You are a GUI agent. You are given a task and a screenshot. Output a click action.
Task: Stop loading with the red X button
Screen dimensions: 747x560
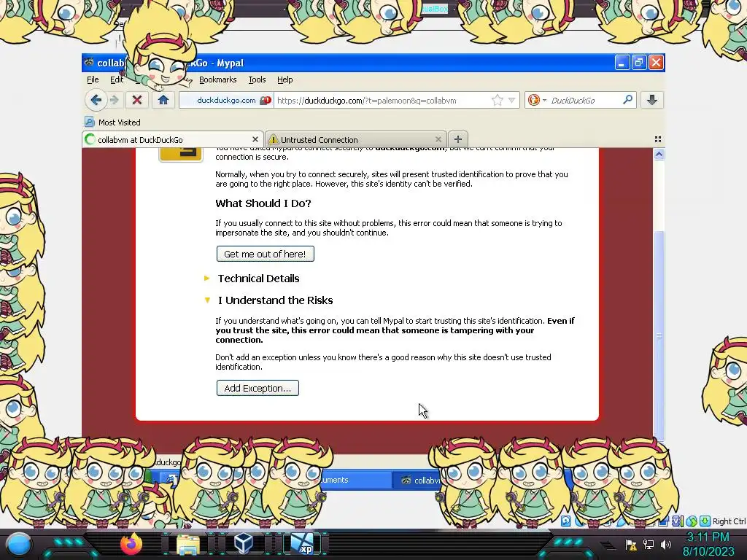[137, 100]
